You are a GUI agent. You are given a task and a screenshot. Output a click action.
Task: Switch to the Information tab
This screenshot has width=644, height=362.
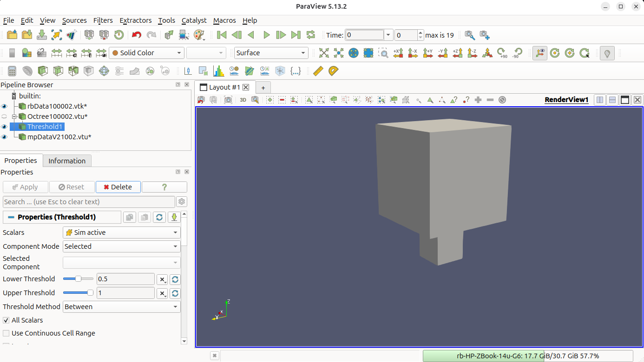pyautogui.click(x=67, y=161)
